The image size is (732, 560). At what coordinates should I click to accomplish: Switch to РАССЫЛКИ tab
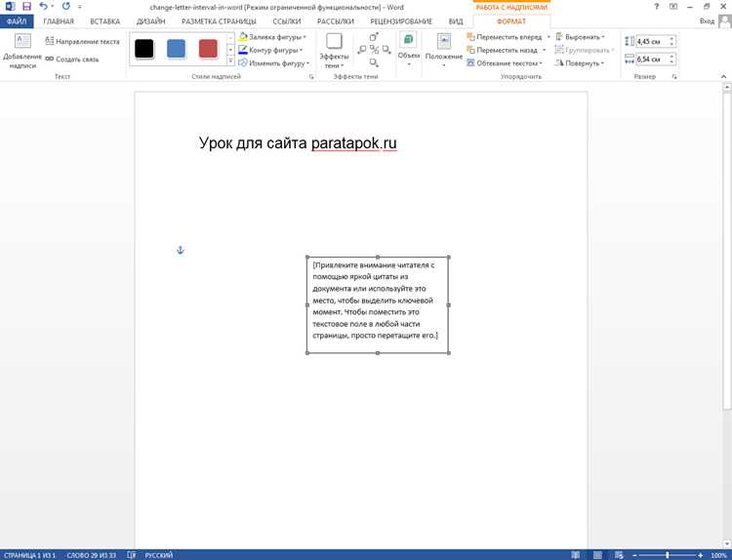[335, 21]
